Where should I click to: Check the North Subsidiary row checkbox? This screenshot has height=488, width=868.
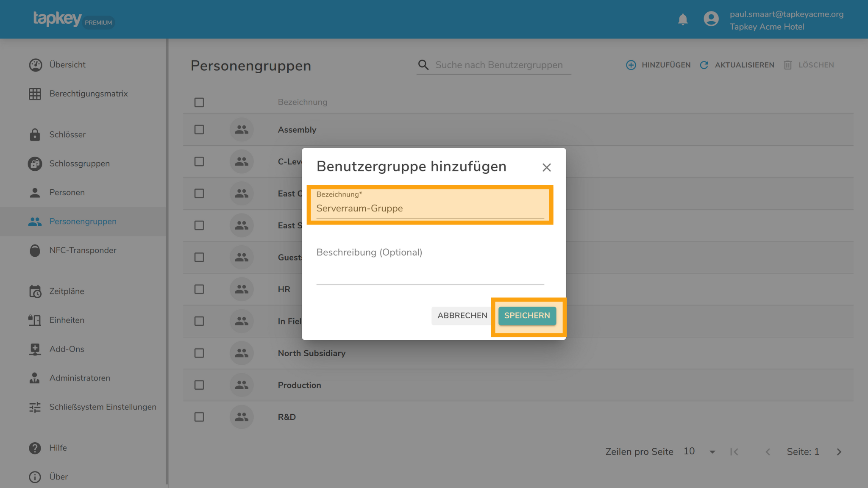pyautogui.click(x=199, y=353)
